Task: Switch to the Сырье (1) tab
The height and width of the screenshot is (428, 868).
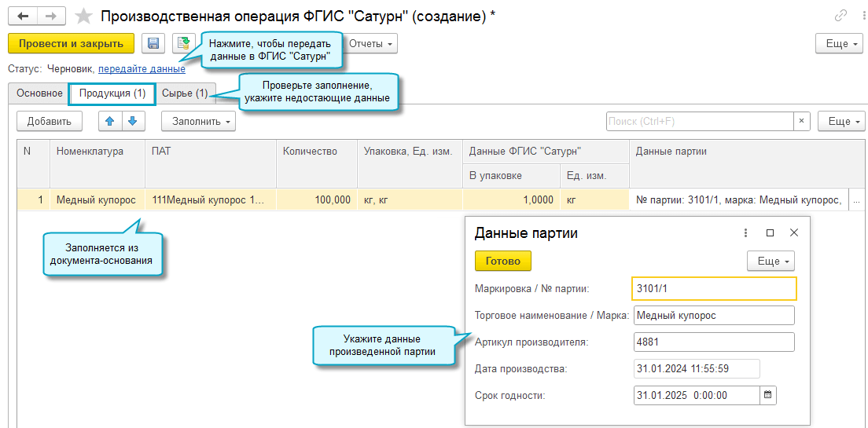Action: 185,93
